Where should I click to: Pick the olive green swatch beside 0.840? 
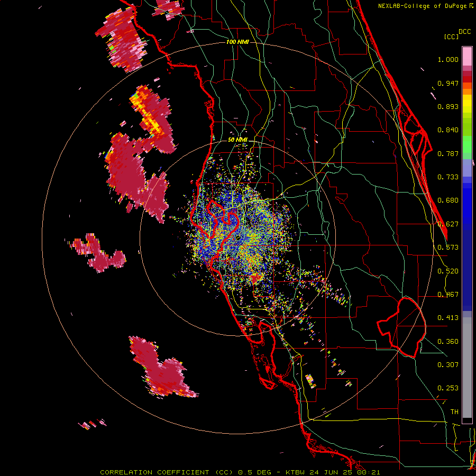(467, 126)
